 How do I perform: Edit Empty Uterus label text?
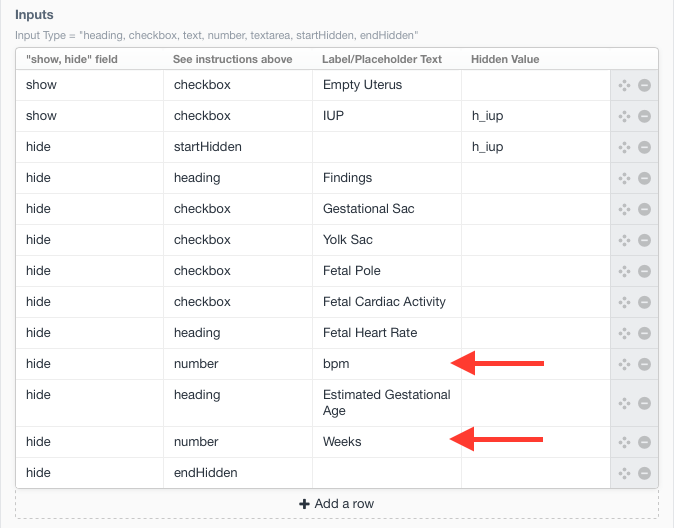(x=387, y=85)
